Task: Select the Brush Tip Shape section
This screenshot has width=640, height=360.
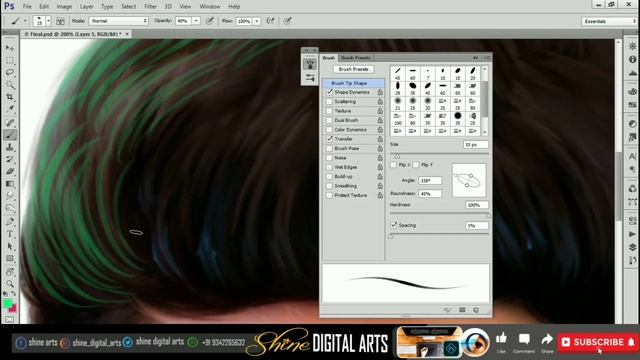Action: click(353, 83)
